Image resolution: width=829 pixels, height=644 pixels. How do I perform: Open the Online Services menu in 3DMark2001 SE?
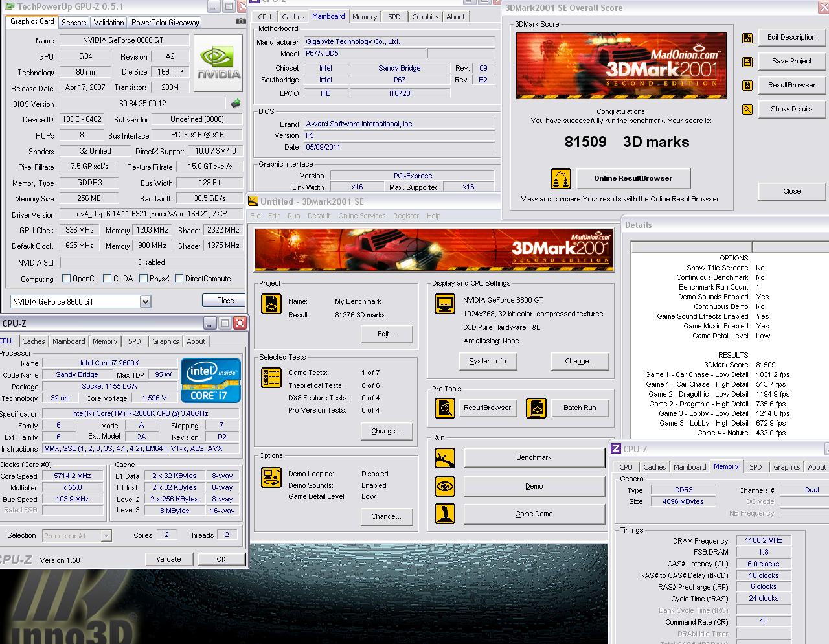[361, 216]
